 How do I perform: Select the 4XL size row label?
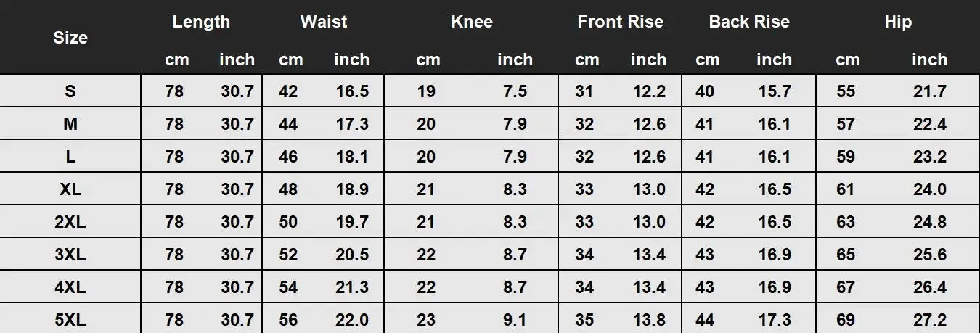(70, 287)
